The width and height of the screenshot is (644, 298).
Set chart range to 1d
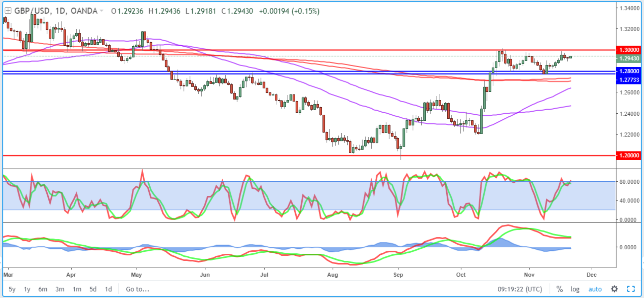[x=108, y=289]
